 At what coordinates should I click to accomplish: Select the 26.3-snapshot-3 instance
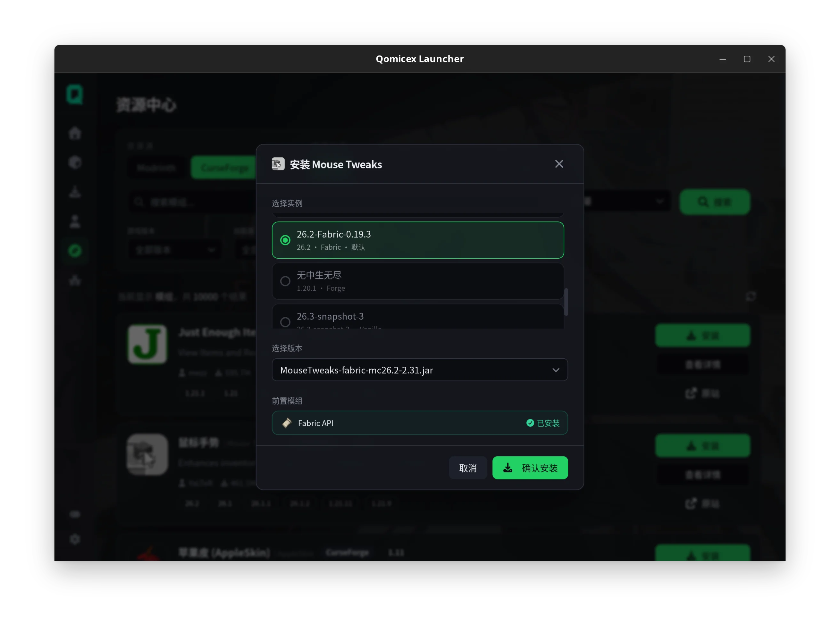[418, 317]
